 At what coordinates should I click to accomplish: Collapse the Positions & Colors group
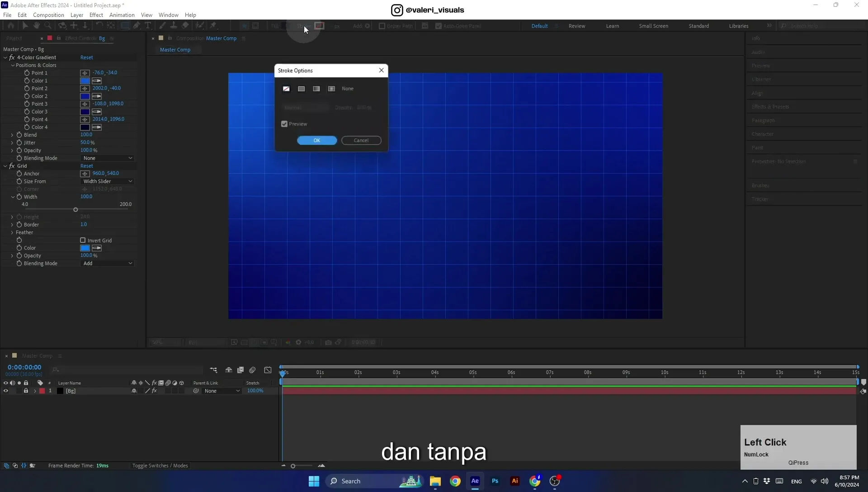(x=13, y=65)
